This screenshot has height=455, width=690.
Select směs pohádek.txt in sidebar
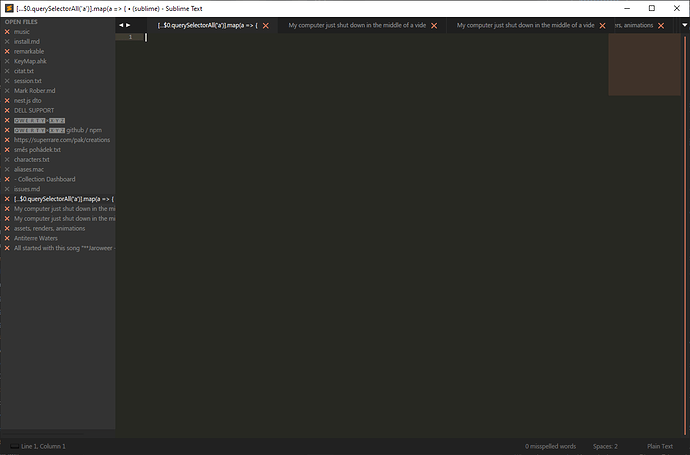coord(37,150)
